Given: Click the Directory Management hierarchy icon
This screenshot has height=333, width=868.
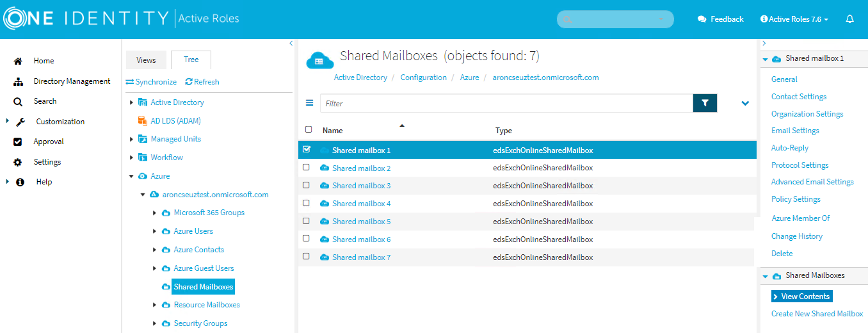Looking at the screenshot, I should click(x=18, y=81).
